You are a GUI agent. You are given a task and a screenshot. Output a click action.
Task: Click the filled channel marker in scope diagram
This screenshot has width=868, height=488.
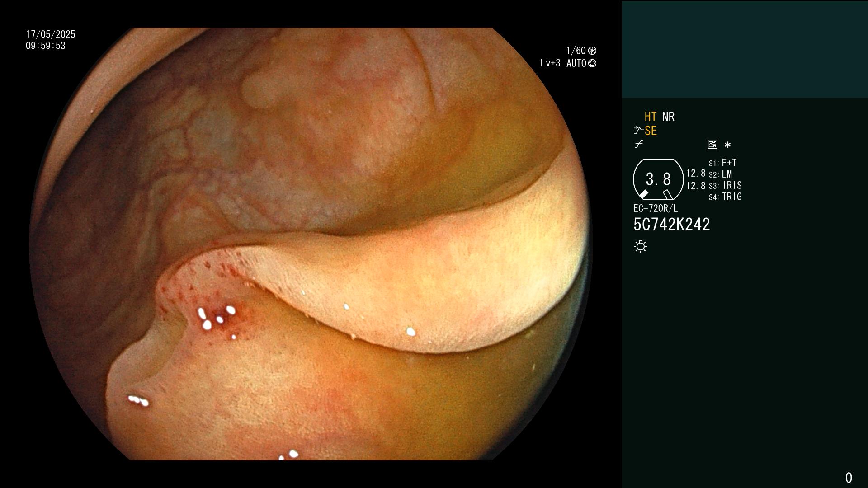coord(643,194)
